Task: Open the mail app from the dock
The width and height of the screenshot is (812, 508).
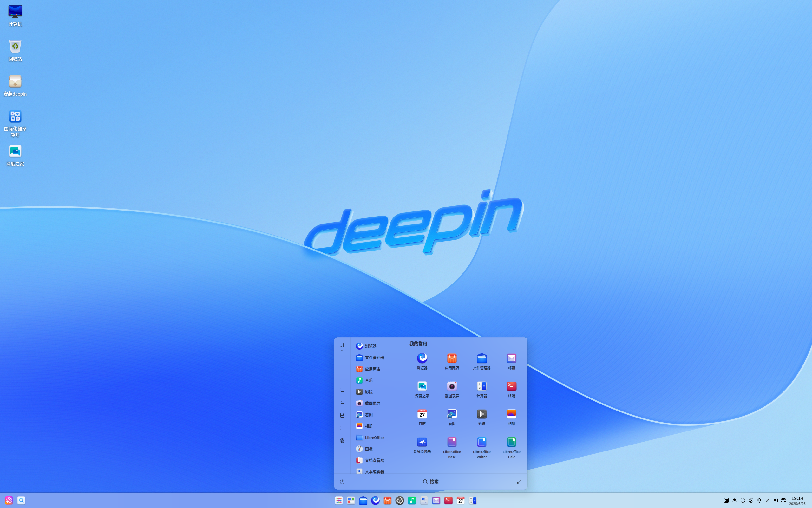Action: tap(436, 500)
